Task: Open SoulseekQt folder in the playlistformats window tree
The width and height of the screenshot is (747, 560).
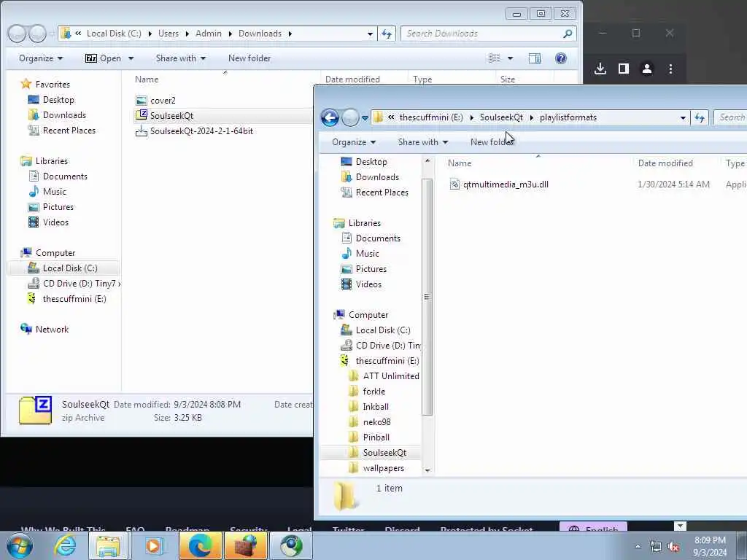Action: pyautogui.click(x=384, y=453)
